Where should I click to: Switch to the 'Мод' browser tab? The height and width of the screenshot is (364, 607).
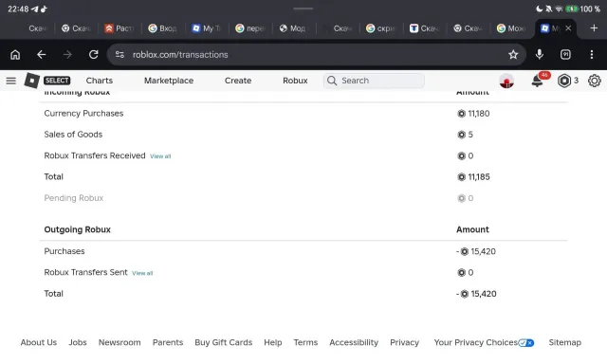pos(293,28)
